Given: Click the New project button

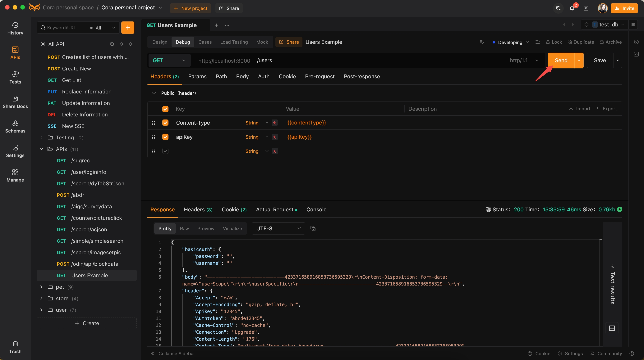Looking at the screenshot, I should pos(191,8).
